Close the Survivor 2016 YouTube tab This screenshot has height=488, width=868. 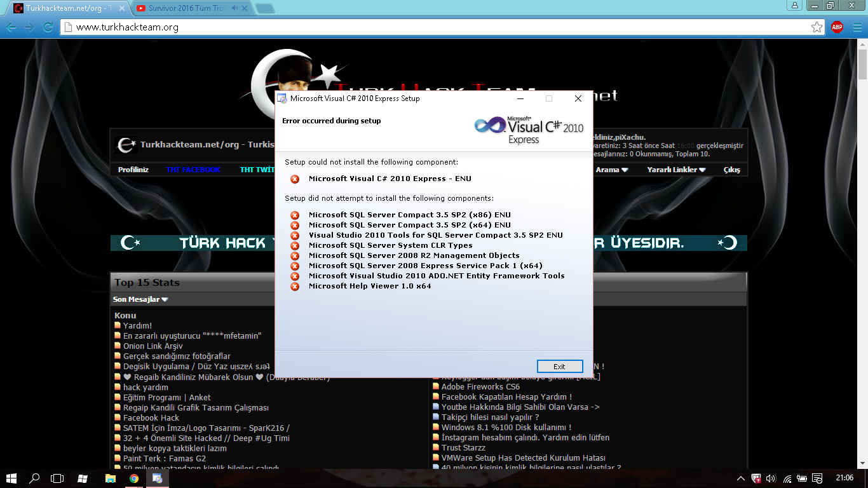(245, 8)
